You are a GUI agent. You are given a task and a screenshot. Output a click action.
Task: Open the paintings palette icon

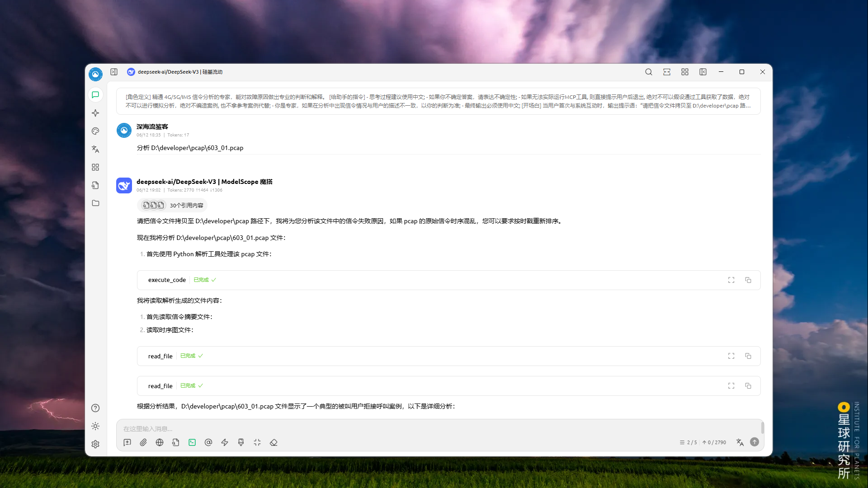95,131
